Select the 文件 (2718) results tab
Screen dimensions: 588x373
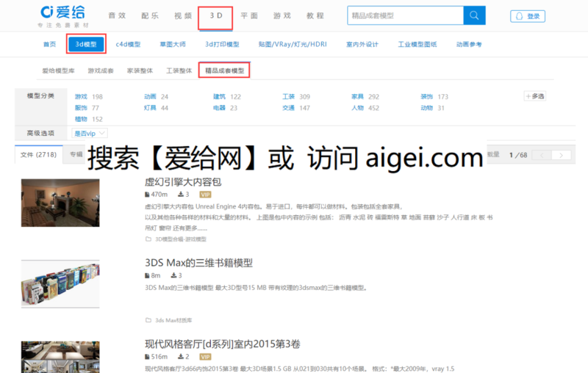[x=39, y=154]
